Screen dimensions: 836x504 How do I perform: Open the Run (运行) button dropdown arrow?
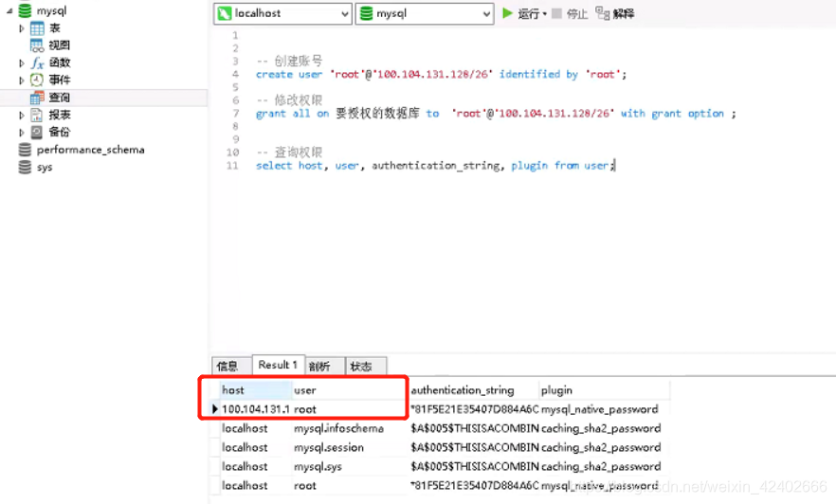(545, 14)
